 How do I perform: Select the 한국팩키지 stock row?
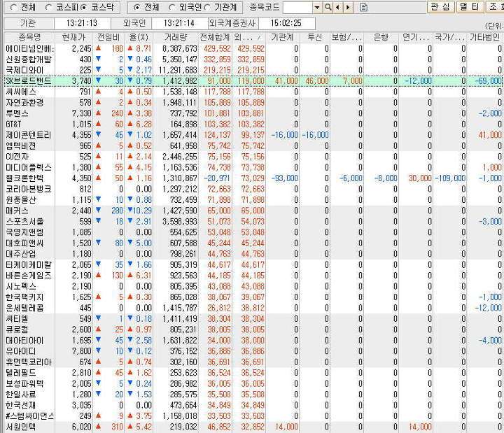(x=254, y=297)
